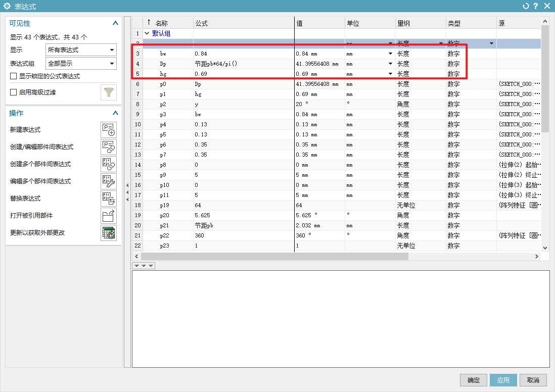
Task: Select the hg expression name cell
Action: 168,74
